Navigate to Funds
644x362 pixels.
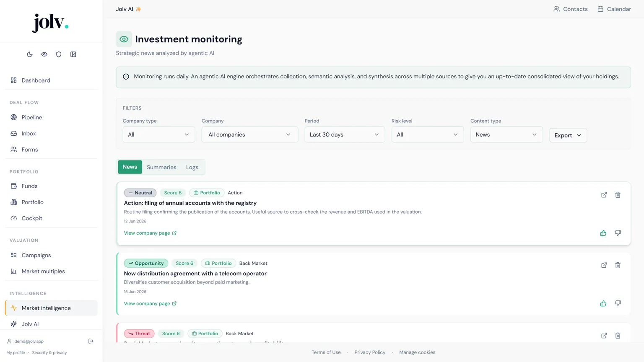click(51, 186)
